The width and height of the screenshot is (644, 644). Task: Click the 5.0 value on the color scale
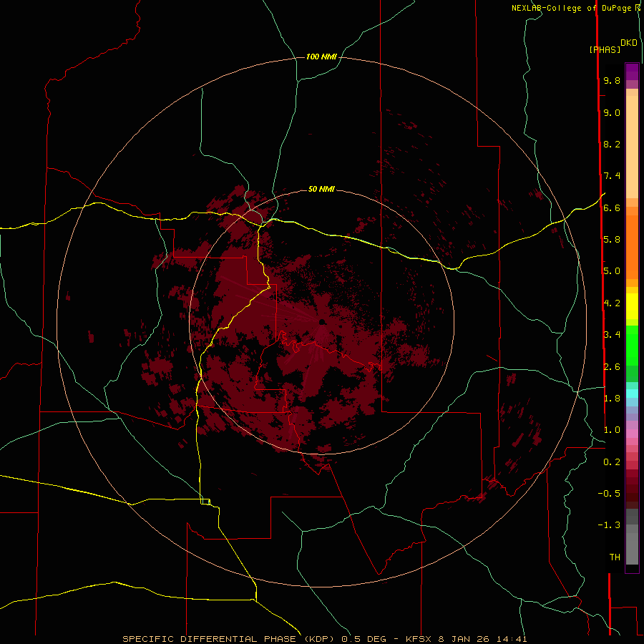pyautogui.click(x=612, y=271)
